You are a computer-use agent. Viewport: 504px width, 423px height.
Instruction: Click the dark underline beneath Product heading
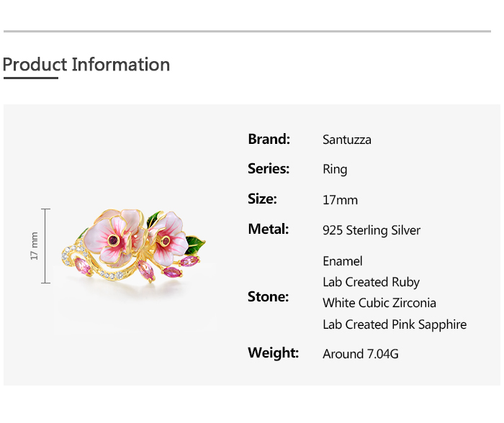pos(30,77)
